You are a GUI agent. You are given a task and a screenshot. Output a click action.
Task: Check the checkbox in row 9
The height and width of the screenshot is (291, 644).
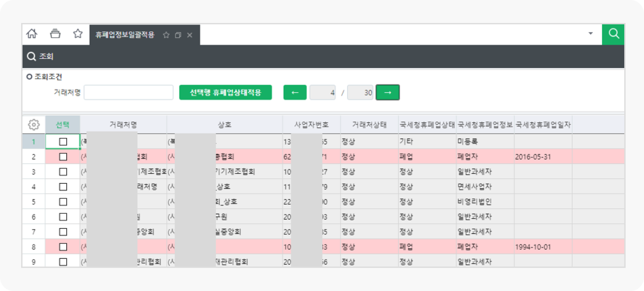pyautogui.click(x=63, y=262)
